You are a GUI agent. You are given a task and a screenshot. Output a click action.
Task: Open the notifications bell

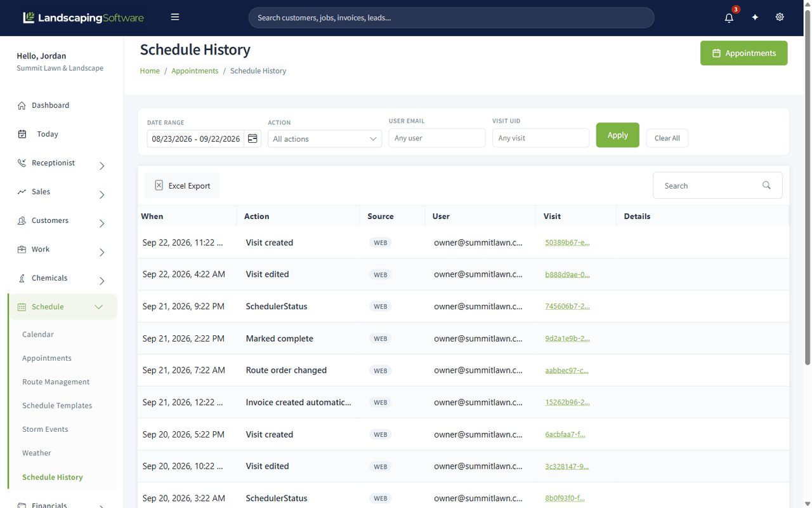[729, 18]
